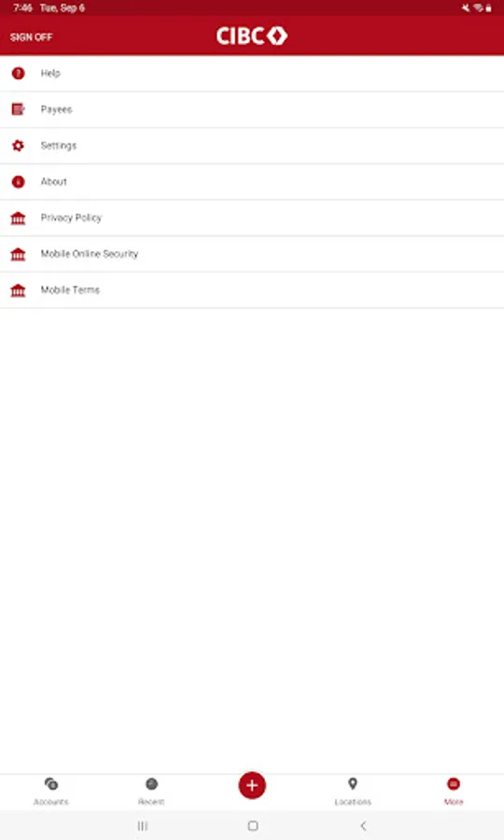Image resolution: width=504 pixels, height=840 pixels.
Task: View the Mobile Terms entry
Action: tap(252, 290)
